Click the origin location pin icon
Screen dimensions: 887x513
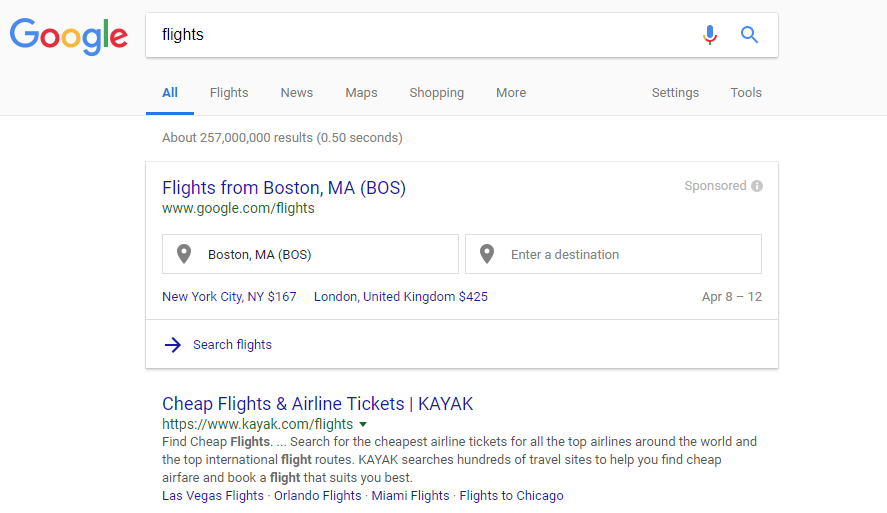184,254
